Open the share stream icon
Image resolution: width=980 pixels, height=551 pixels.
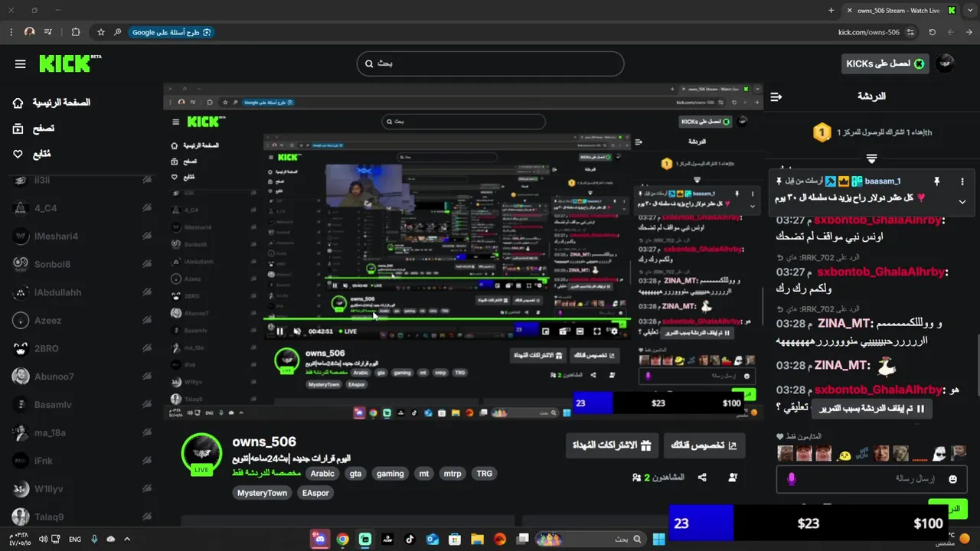(x=702, y=478)
